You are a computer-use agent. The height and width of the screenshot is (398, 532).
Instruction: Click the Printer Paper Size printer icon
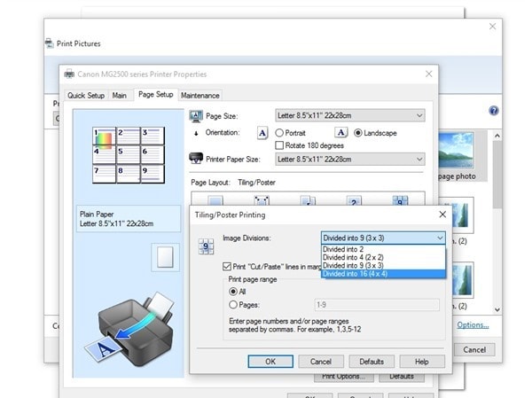click(196, 158)
